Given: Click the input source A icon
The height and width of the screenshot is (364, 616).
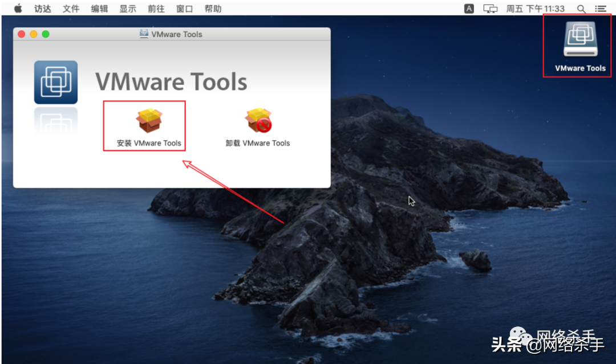Looking at the screenshot, I should click(469, 9).
